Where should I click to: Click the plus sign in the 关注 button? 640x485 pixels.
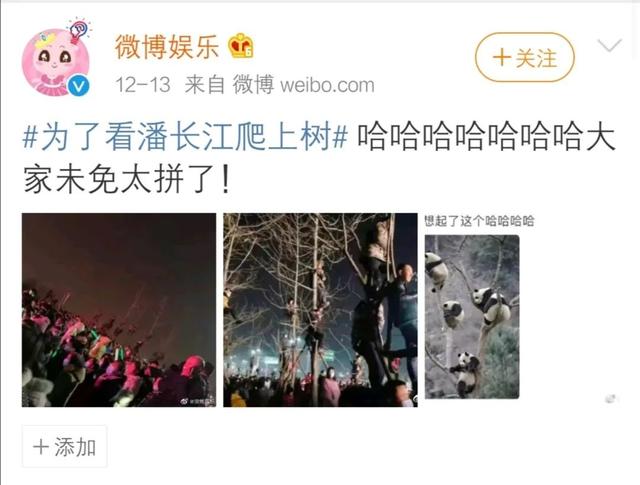(x=502, y=58)
